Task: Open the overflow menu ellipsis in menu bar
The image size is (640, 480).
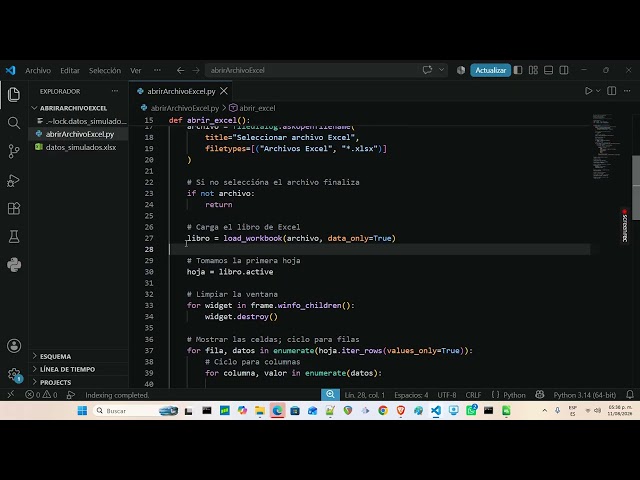Action: click(x=157, y=70)
